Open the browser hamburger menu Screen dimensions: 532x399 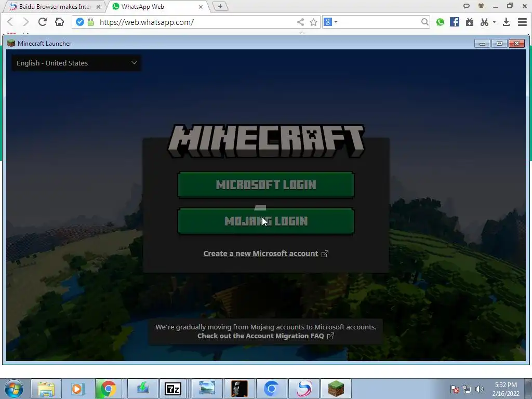point(523,22)
